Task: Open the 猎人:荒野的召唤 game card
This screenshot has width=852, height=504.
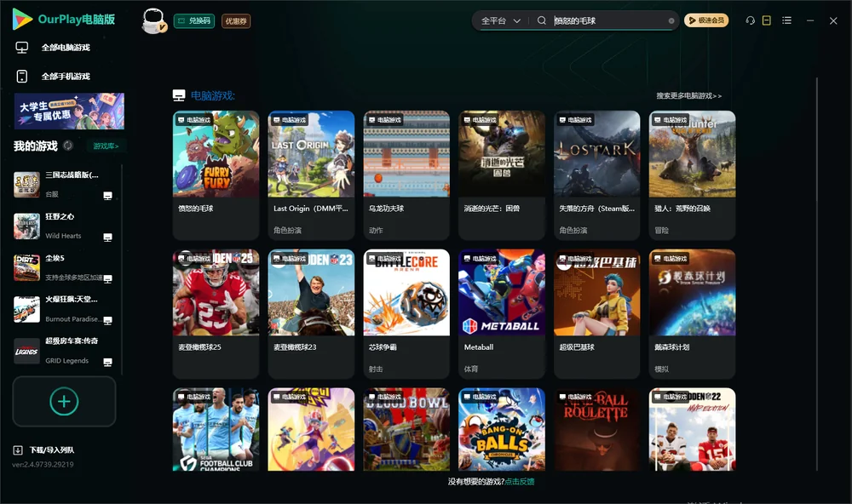Action: tap(692, 175)
